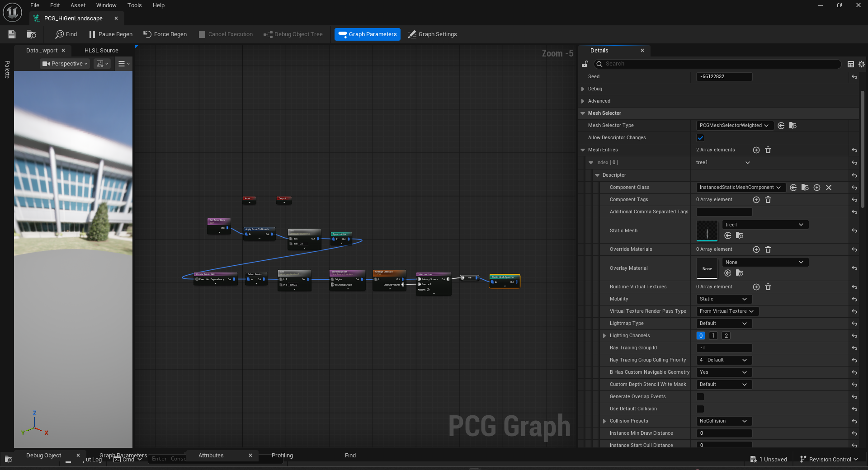Click the Details search field
868x470 pixels.
(x=717, y=64)
